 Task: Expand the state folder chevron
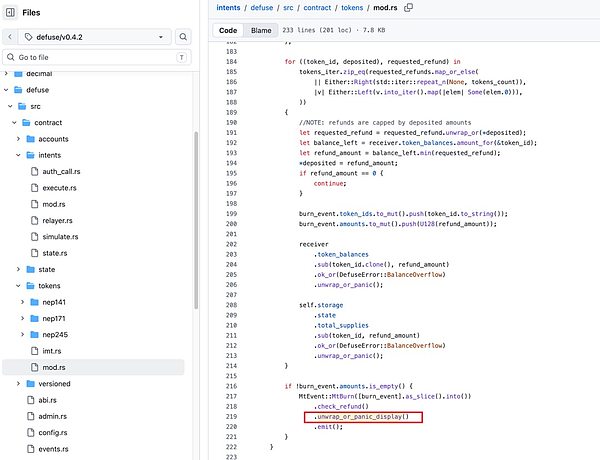click(x=18, y=269)
